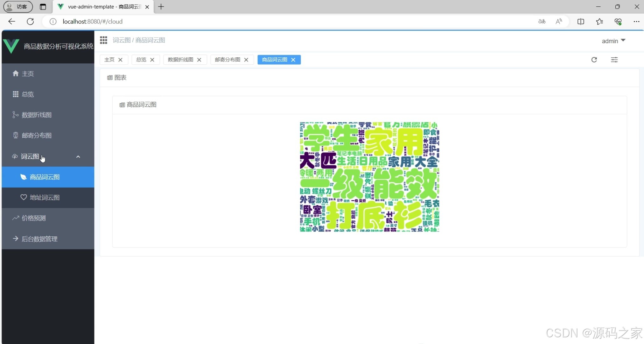Viewport: 644px width, 344px height.
Task: Click the grid menu icon beside breadcrumb
Action: pos(103,40)
